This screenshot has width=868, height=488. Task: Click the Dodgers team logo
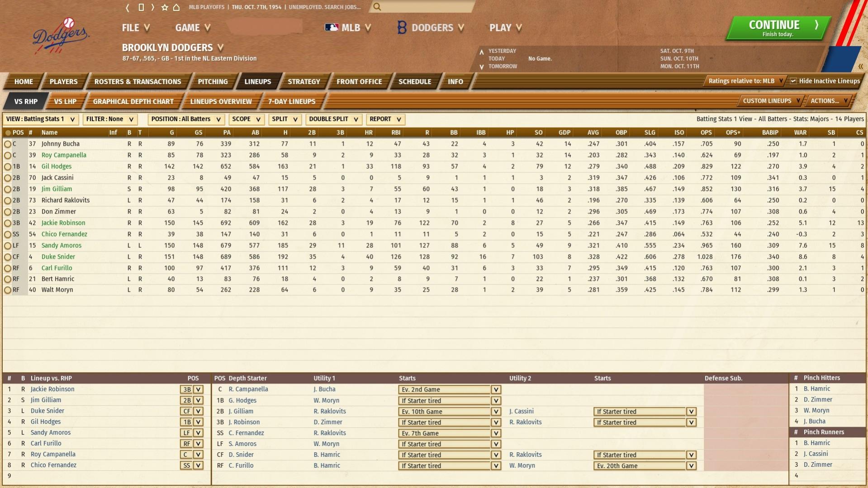[x=61, y=36]
